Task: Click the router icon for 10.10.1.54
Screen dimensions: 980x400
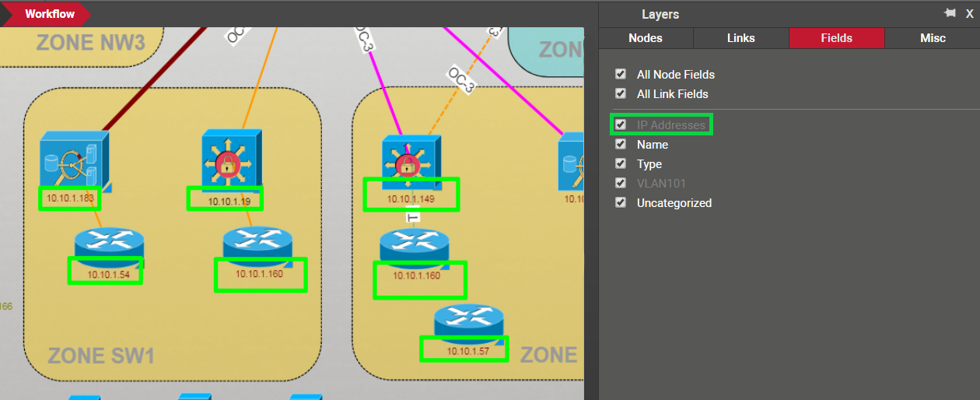Action: pyautogui.click(x=109, y=244)
